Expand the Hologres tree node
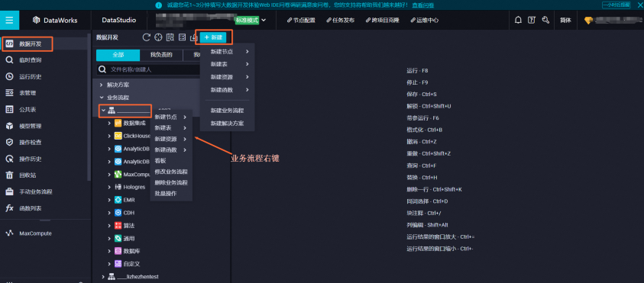The height and width of the screenshot is (283, 644). [109, 187]
